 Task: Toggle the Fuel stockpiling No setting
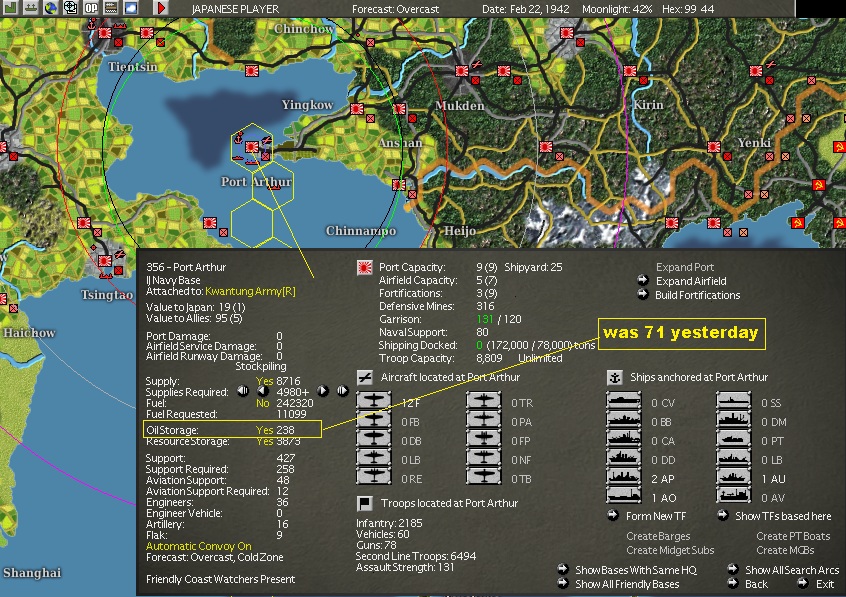[263, 403]
